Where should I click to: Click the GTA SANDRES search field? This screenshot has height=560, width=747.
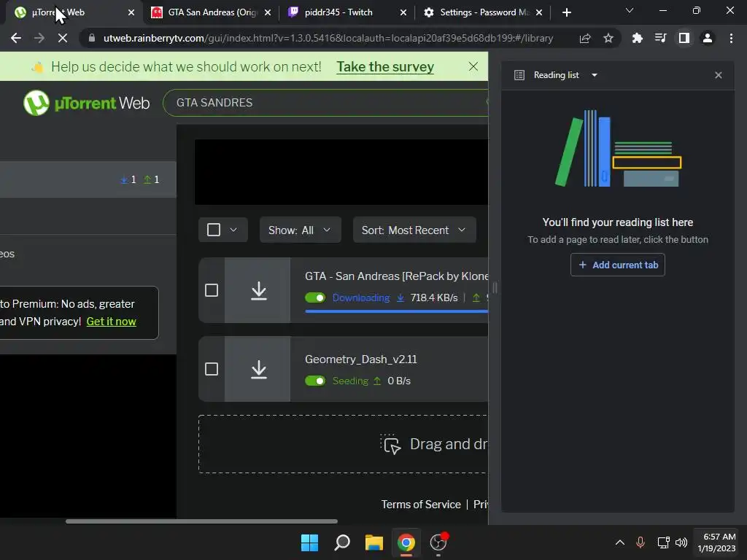coord(326,103)
